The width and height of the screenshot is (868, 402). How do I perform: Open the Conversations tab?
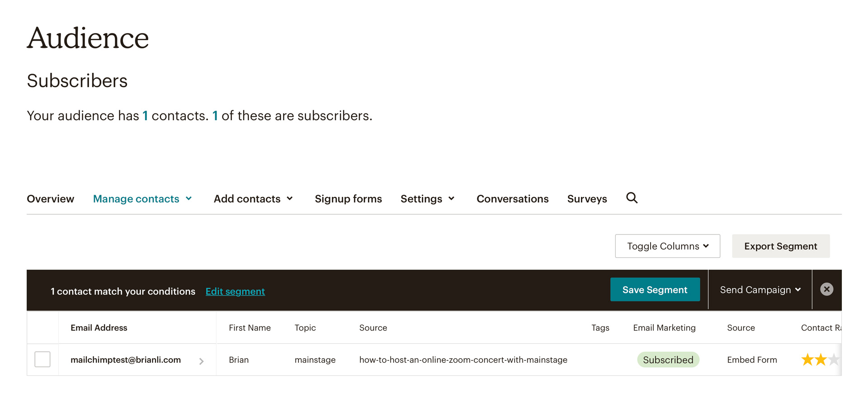[512, 199]
